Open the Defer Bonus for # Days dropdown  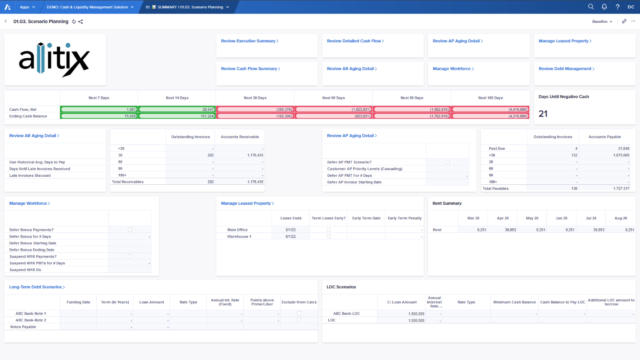click(x=130, y=236)
